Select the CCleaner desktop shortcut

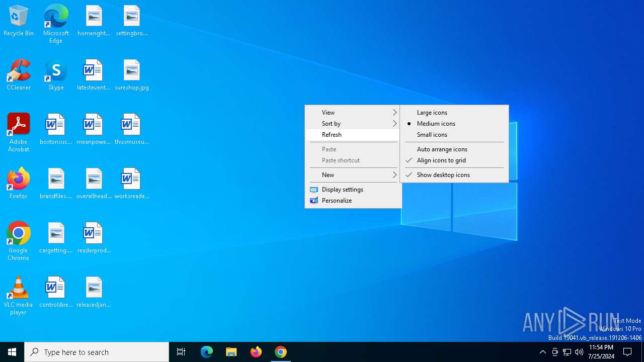pos(19,75)
